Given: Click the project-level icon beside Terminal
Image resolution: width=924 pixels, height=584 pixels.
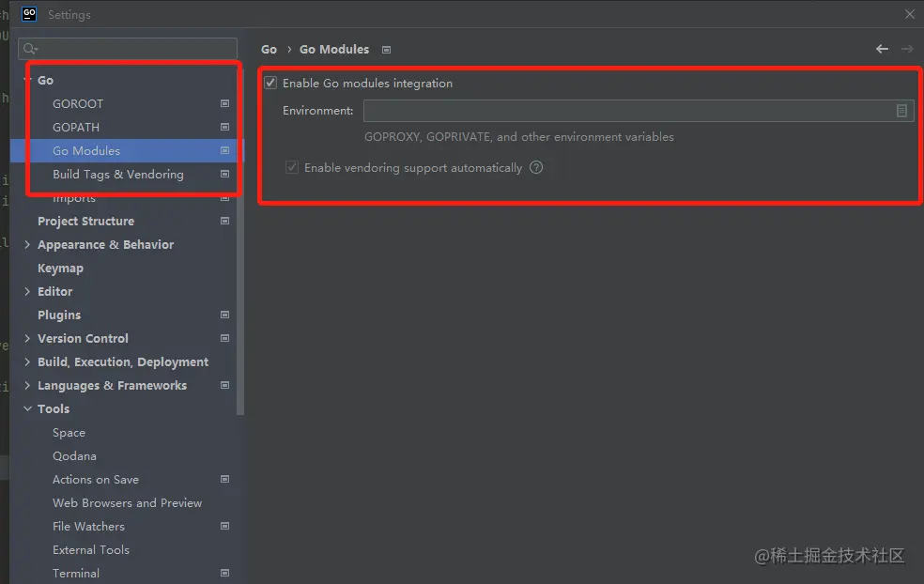Looking at the screenshot, I should point(224,573).
